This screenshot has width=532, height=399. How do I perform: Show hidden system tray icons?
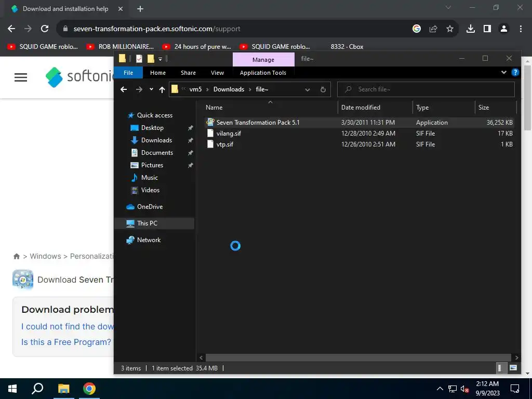(440, 389)
